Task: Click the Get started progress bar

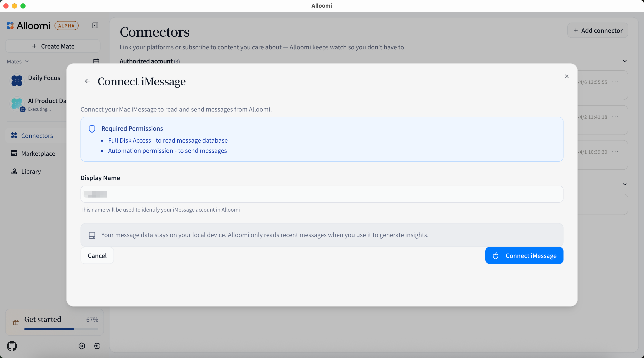Action: [x=61, y=329]
